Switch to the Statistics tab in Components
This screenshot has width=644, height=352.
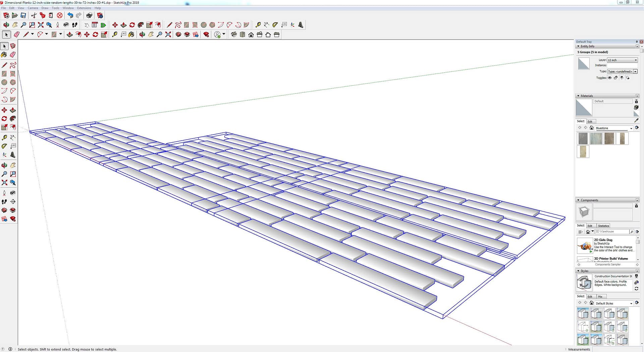603,226
